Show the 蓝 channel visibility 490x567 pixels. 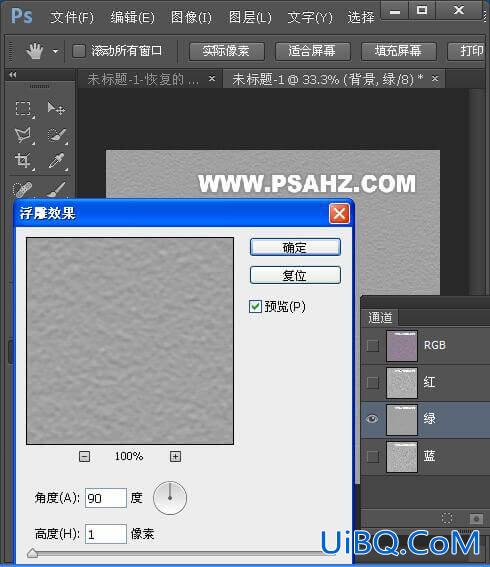tap(372, 456)
